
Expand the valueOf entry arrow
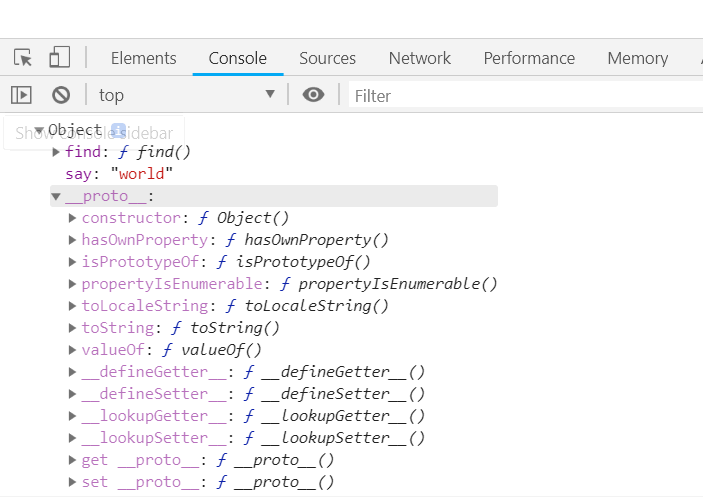(x=72, y=350)
